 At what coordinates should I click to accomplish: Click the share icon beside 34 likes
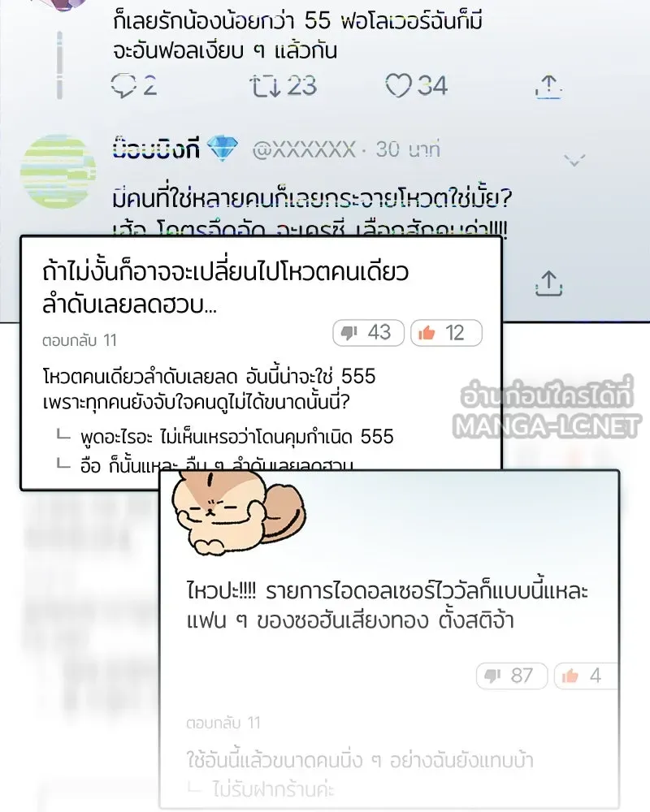tap(548, 86)
